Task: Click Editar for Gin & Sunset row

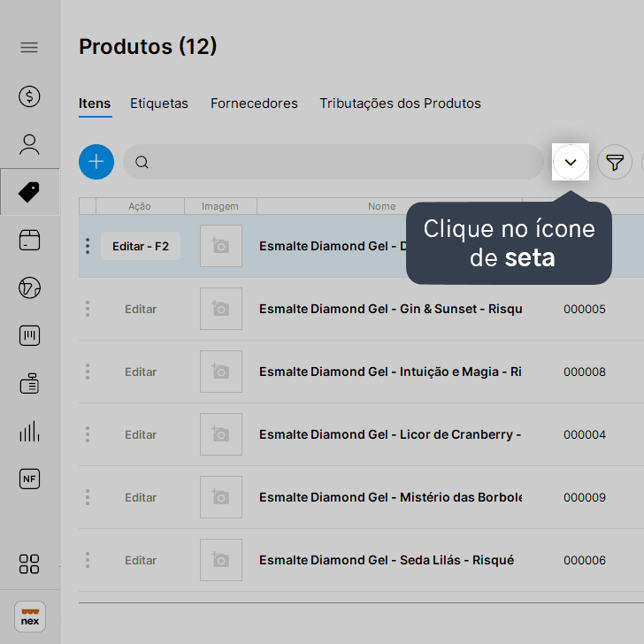Action: tap(141, 309)
